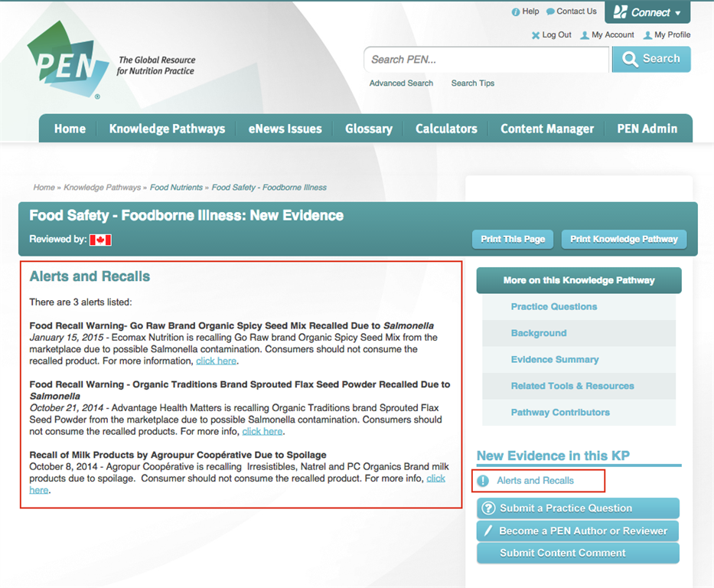Click the Contact Us link
Image resolution: width=714 pixels, height=588 pixels.
click(576, 11)
